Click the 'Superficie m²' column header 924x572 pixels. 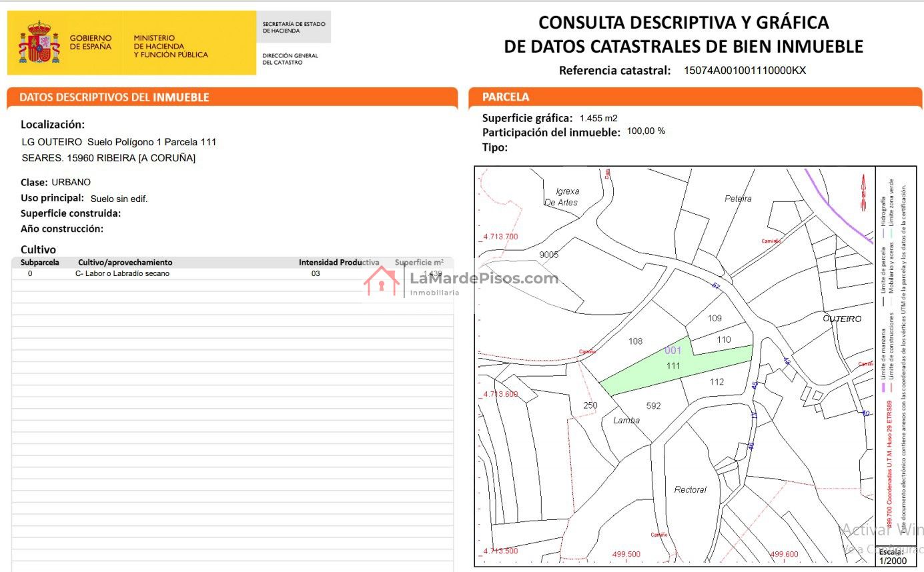point(419,263)
